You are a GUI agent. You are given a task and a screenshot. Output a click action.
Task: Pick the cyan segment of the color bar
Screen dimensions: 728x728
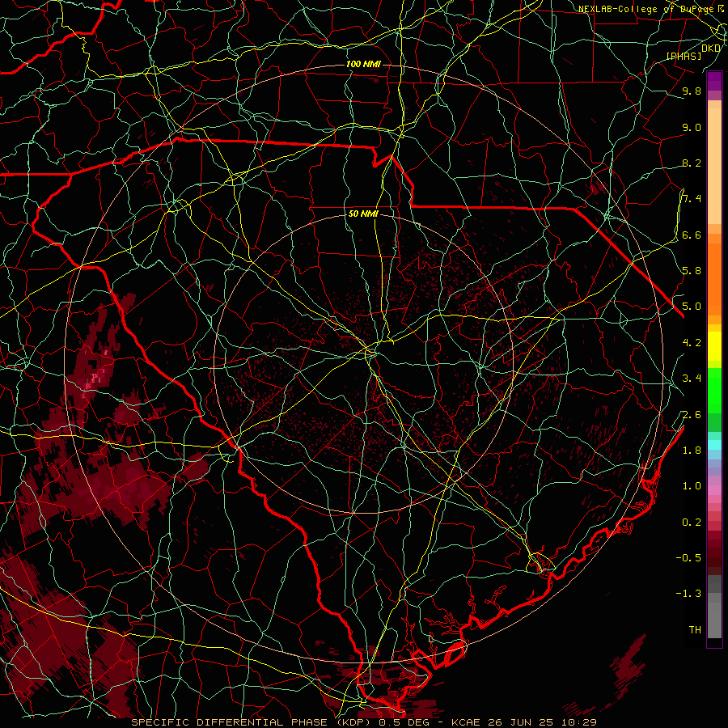(x=714, y=445)
